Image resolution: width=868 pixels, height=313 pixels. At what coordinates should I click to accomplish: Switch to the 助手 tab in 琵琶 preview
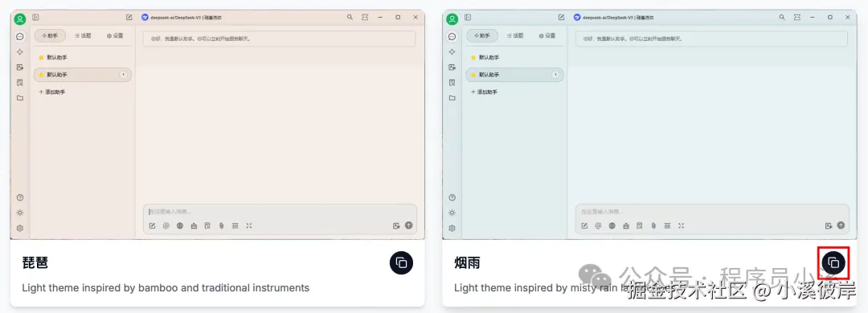pos(50,35)
